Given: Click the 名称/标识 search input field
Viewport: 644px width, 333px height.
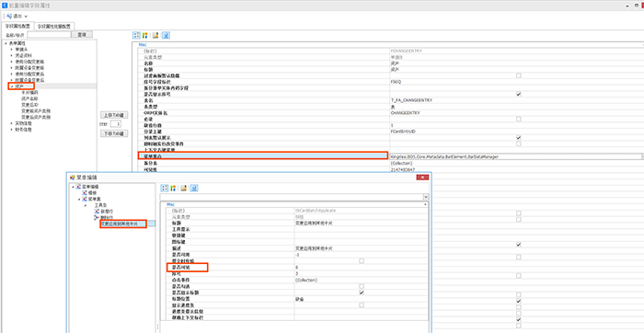Looking at the screenshot, I should [x=49, y=35].
